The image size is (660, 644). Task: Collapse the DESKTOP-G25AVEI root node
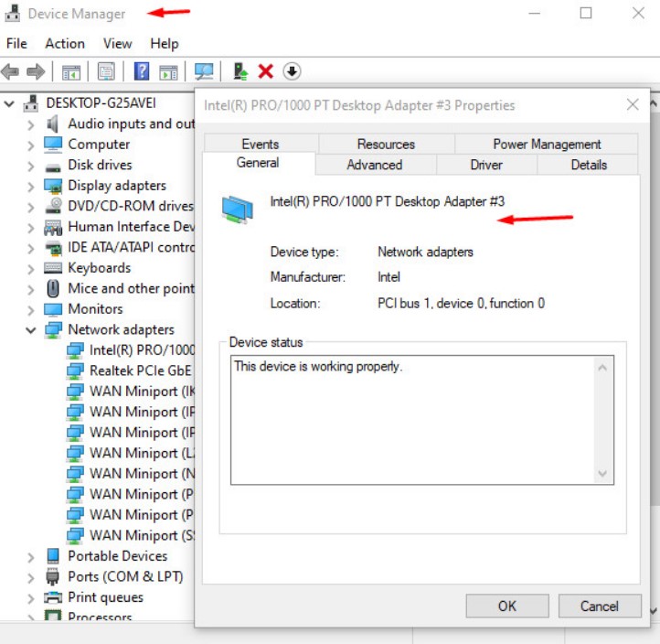9,103
